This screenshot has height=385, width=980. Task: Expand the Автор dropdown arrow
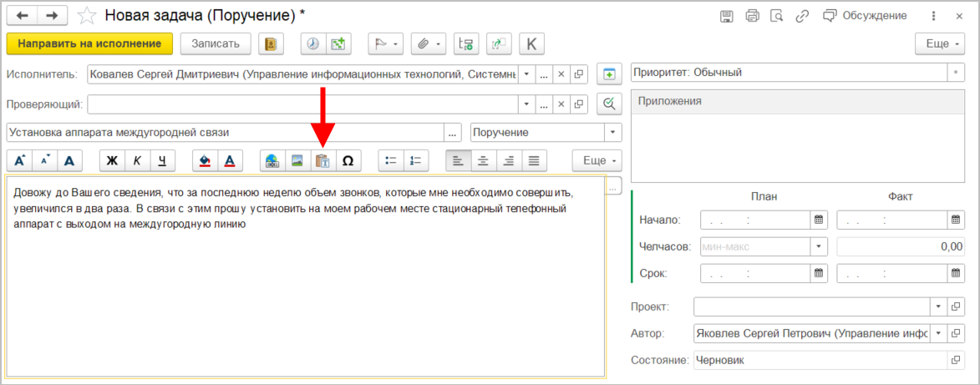coord(938,334)
